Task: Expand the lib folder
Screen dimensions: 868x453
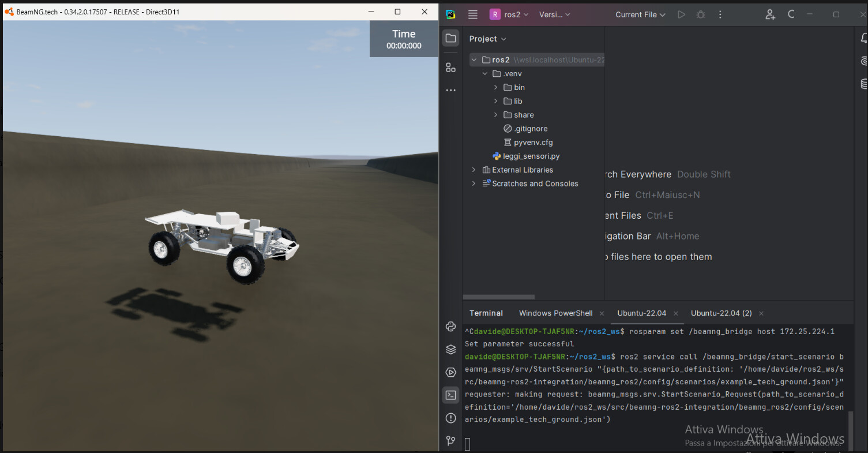Action: [x=495, y=101]
